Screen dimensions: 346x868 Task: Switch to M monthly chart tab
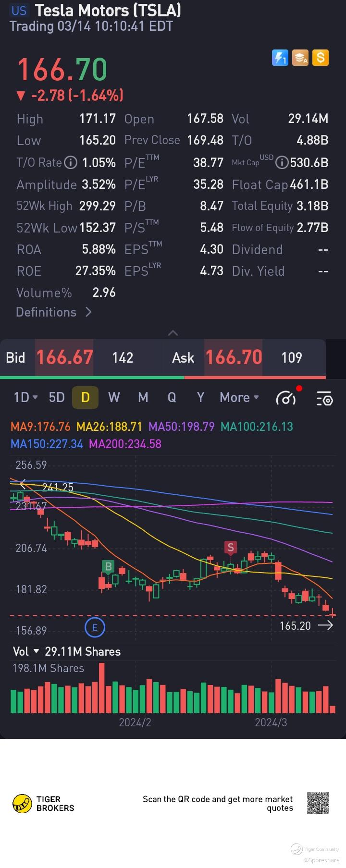point(143,397)
